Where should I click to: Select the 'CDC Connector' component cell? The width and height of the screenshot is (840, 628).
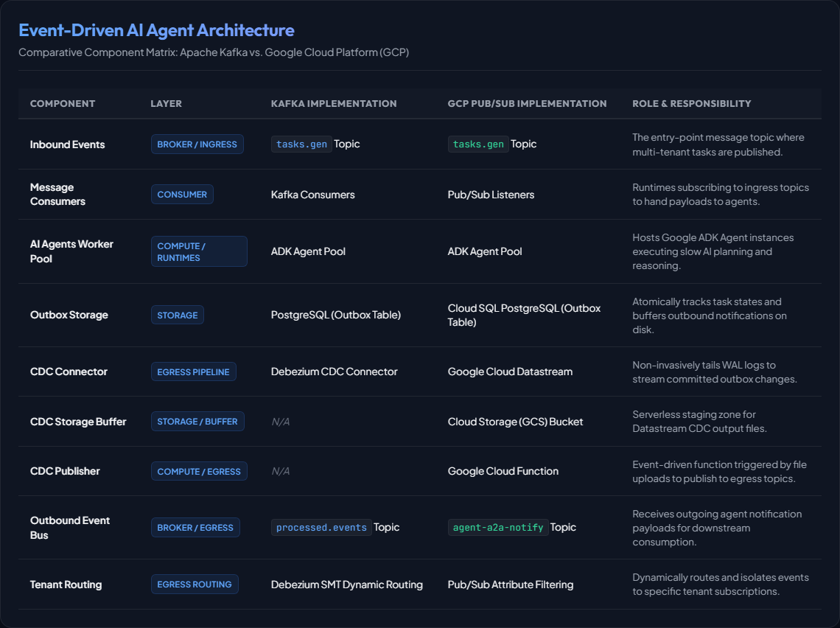69,371
